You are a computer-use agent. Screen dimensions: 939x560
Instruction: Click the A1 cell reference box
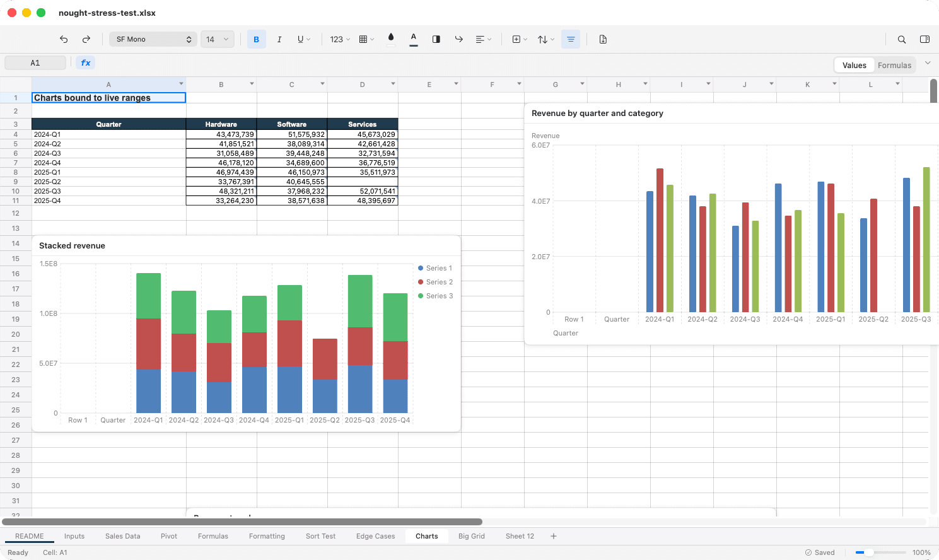pyautogui.click(x=35, y=63)
